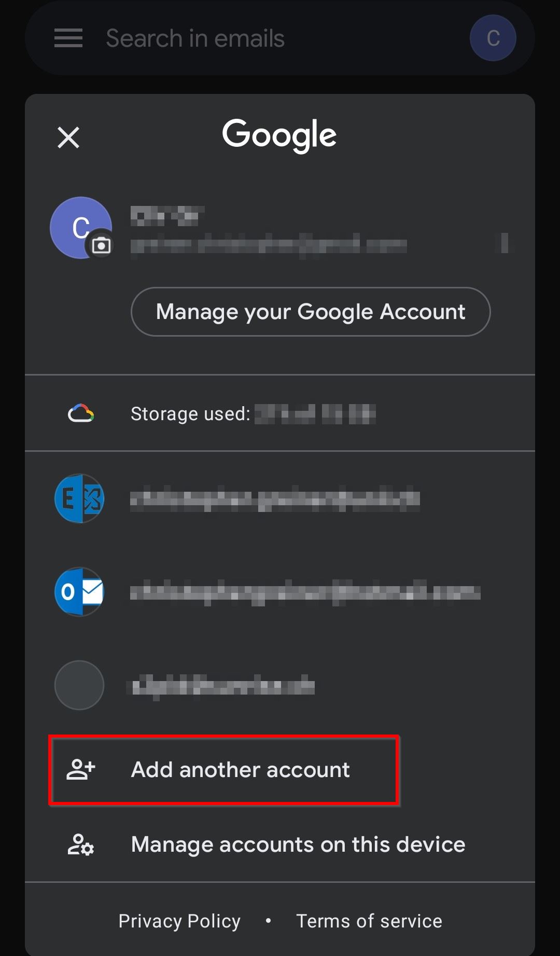
Task: Close the Google account dialog
Action: click(x=68, y=137)
